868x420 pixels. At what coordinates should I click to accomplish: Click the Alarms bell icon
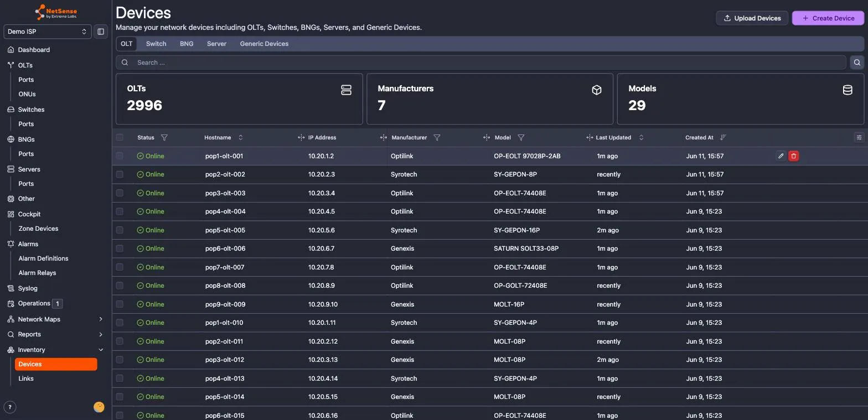click(x=11, y=244)
